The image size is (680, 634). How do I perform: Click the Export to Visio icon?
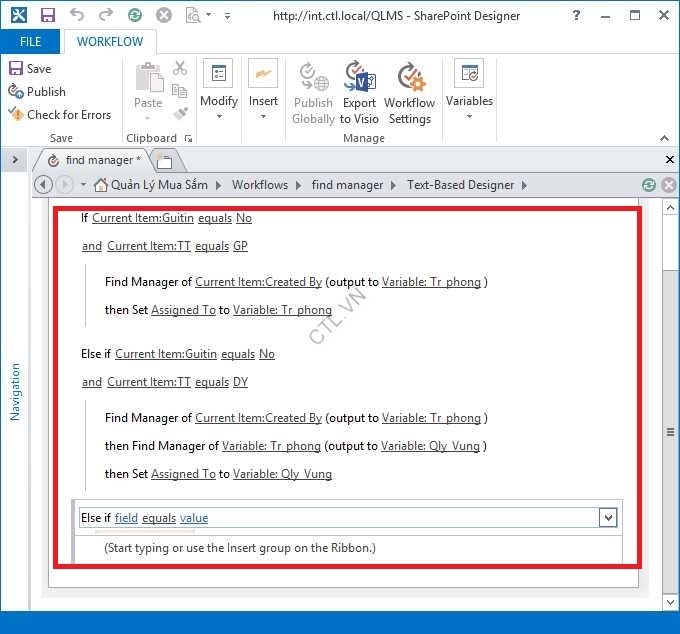click(359, 79)
